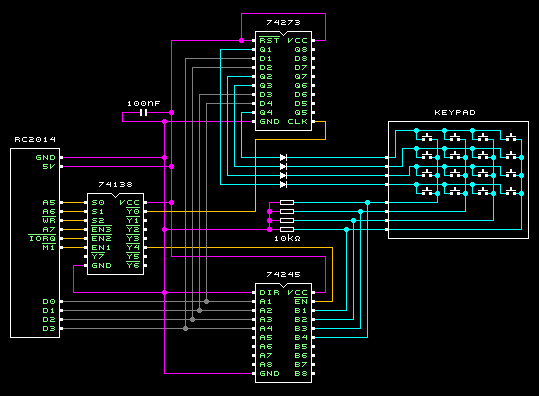539x396 pixels.
Task: Click the KEYPAD label
Action: coord(455,112)
